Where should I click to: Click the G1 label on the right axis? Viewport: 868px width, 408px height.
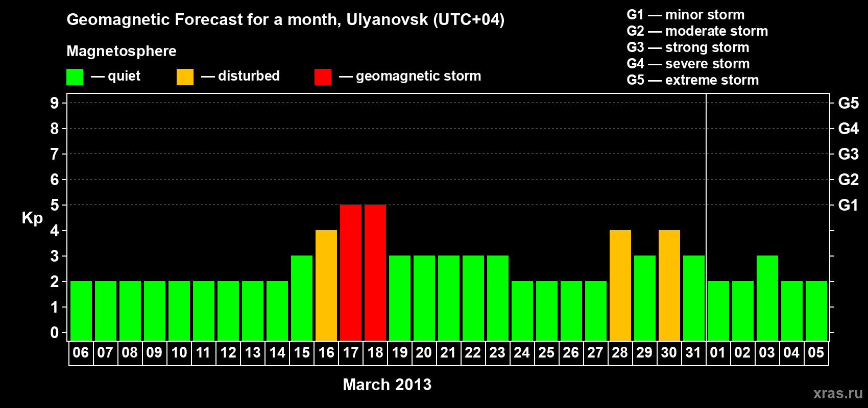point(849,205)
